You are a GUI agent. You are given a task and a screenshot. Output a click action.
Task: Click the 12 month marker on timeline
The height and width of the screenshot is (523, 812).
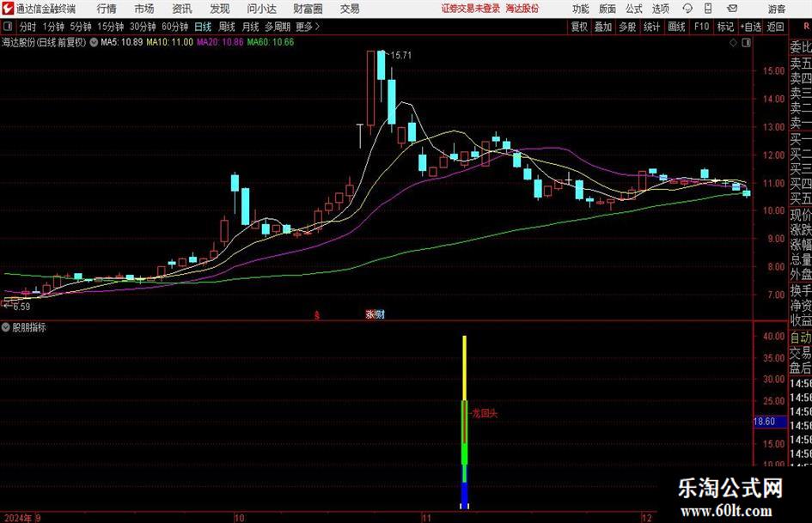pos(646,517)
